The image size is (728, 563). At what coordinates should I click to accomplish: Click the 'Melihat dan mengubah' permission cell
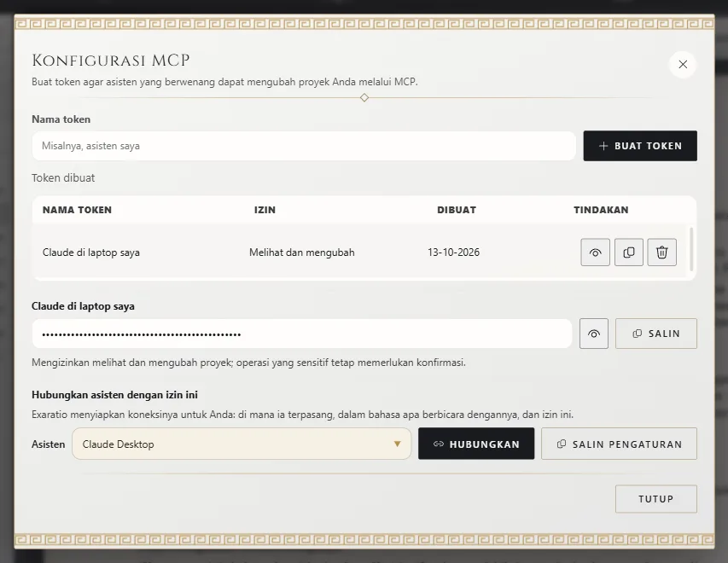[x=302, y=252]
